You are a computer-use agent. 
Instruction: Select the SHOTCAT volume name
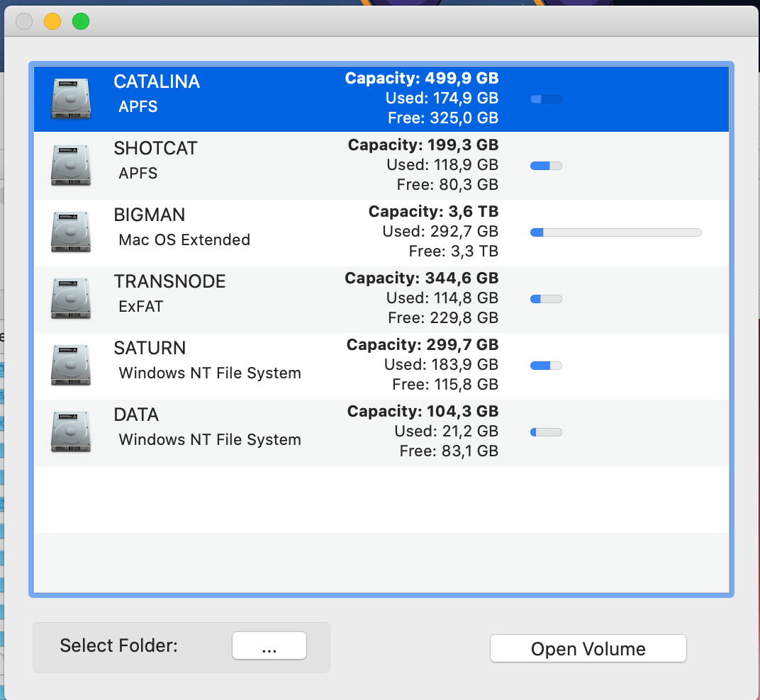click(155, 148)
